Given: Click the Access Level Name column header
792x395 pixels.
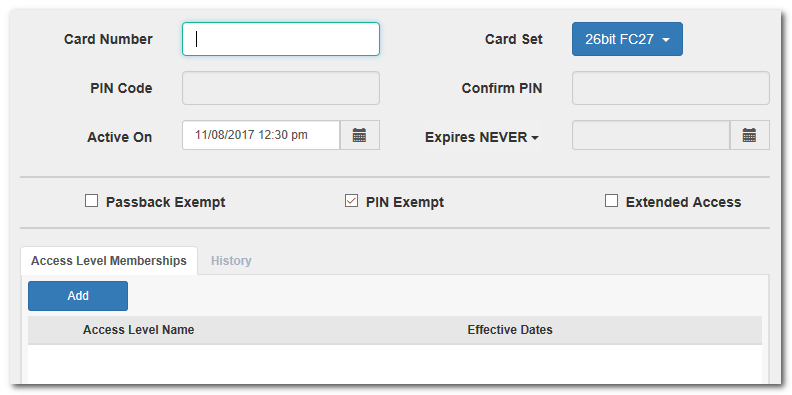Looking at the screenshot, I should pyautogui.click(x=138, y=330).
